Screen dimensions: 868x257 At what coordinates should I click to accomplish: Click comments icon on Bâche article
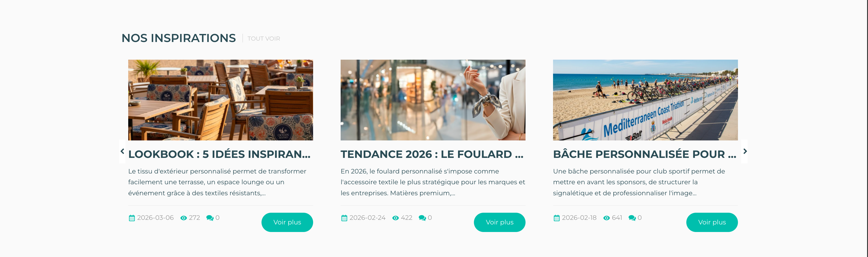pos(632,218)
